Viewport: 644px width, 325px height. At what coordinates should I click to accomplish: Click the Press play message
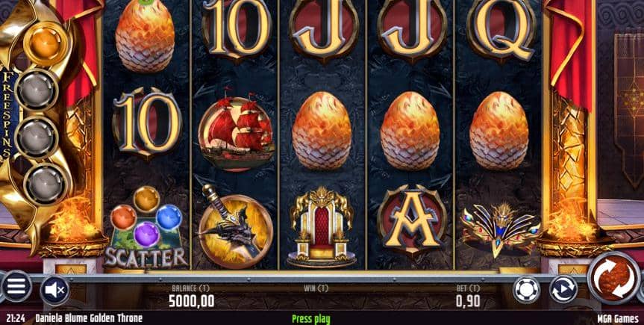pos(311,319)
